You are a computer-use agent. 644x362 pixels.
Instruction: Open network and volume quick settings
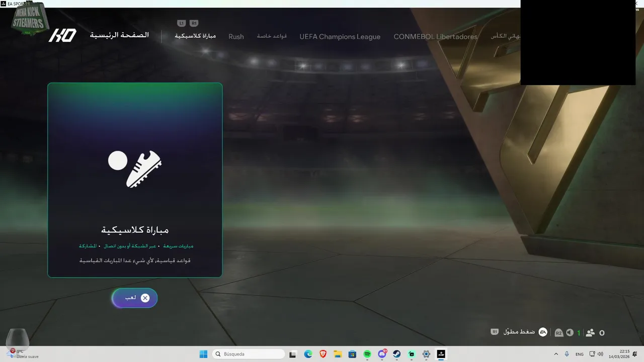click(x=596, y=354)
